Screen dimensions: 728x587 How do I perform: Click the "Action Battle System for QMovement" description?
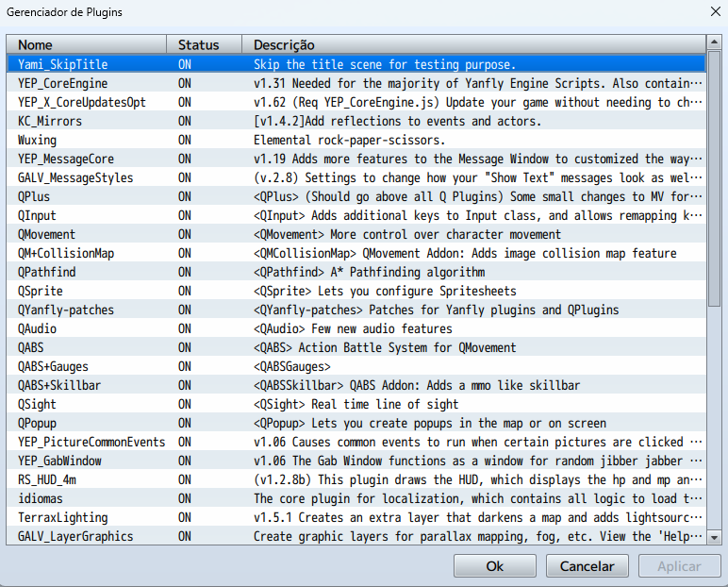click(x=407, y=347)
